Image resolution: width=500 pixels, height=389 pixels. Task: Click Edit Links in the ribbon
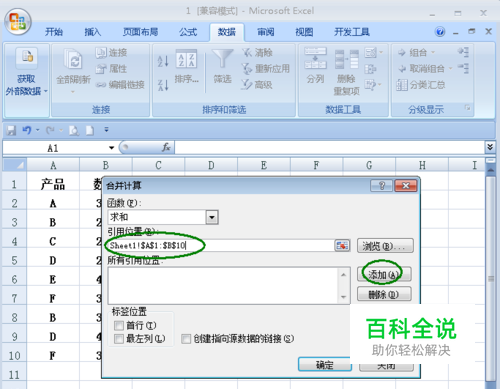tap(120, 85)
